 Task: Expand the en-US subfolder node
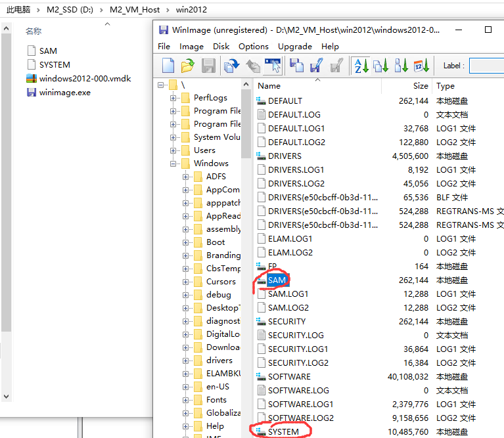click(x=185, y=387)
